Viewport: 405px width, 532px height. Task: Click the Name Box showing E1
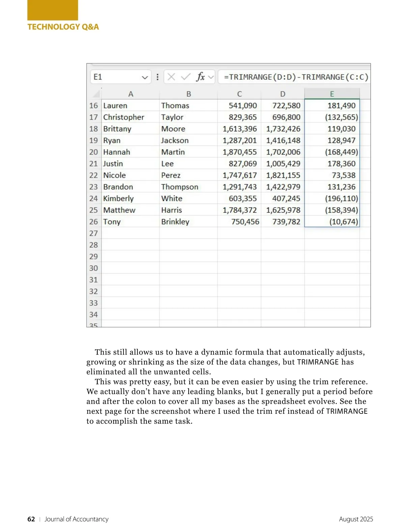115,77
